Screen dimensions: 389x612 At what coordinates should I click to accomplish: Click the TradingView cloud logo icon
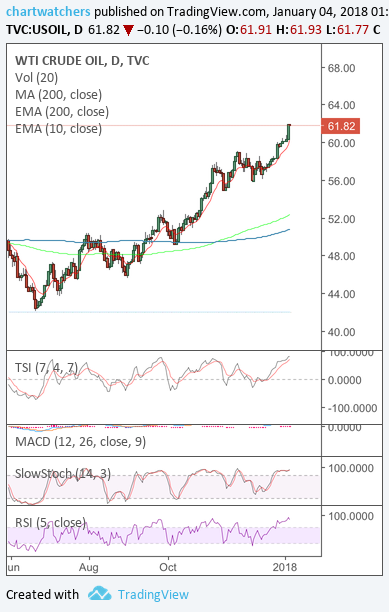(x=99, y=594)
